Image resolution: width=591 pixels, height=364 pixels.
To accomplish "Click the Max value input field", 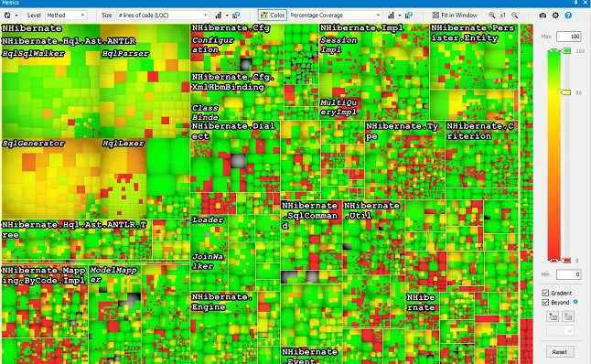I will click(569, 37).
